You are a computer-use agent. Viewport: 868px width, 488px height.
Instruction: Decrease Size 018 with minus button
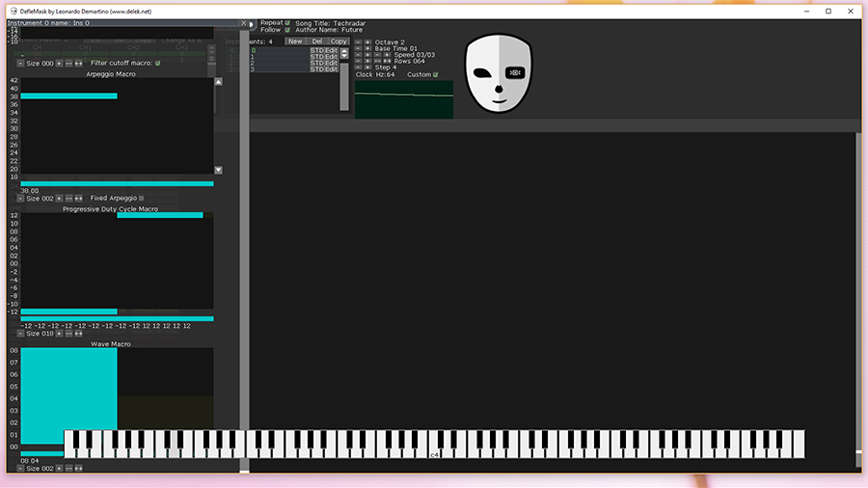coord(20,334)
